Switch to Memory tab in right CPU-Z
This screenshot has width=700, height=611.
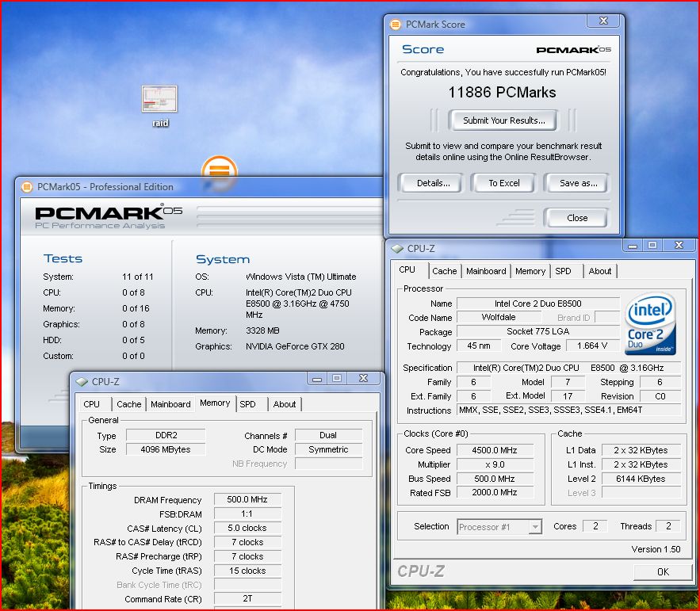(x=530, y=271)
